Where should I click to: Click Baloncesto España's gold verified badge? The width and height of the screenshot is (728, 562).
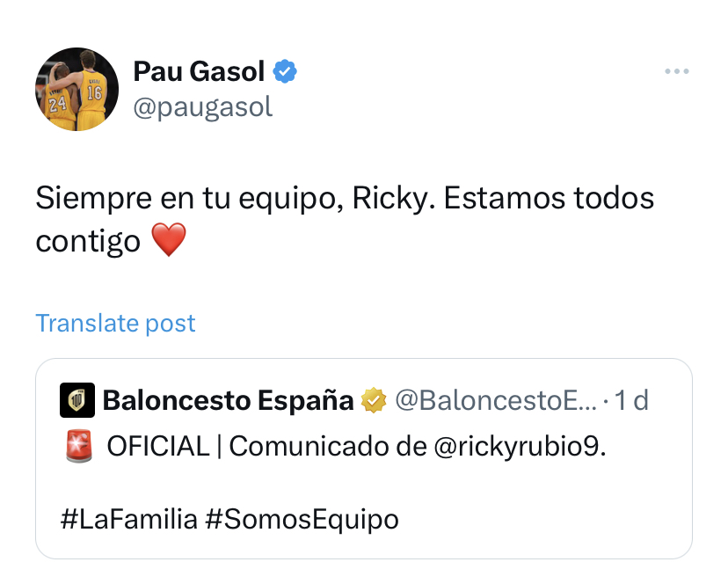click(x=374, y=401)
